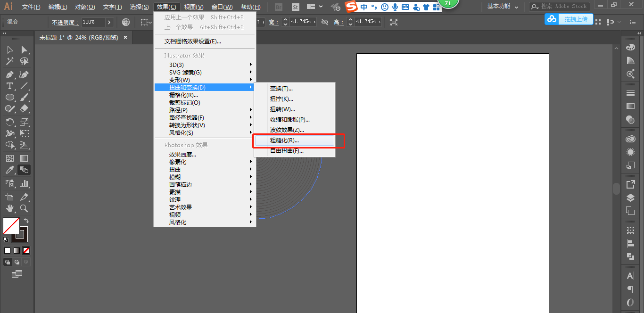The image size is (644, 313).
Task: Open the 窗口(W) menu
Action: click(x=222, y=7)
